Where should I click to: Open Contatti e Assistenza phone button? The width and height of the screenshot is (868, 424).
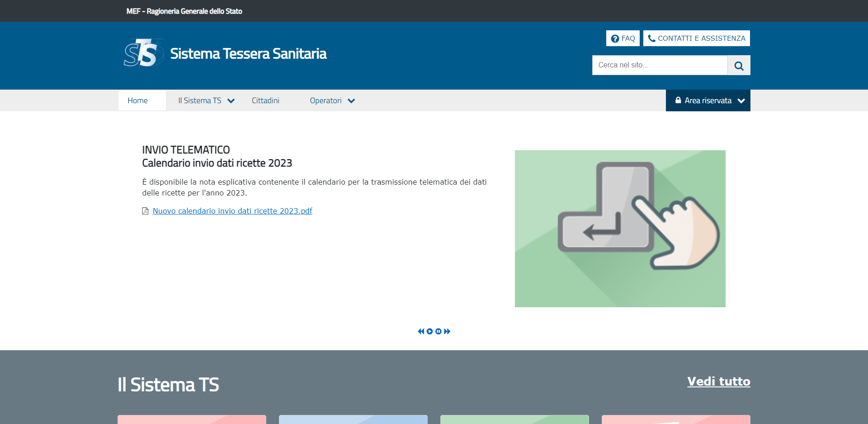click(696, 38)
